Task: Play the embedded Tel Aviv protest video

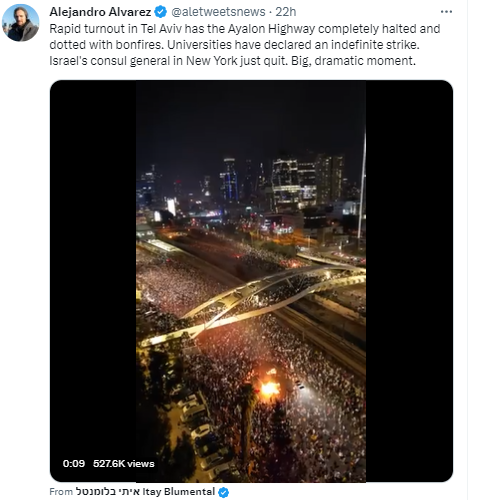Action: tap(251, 281)
